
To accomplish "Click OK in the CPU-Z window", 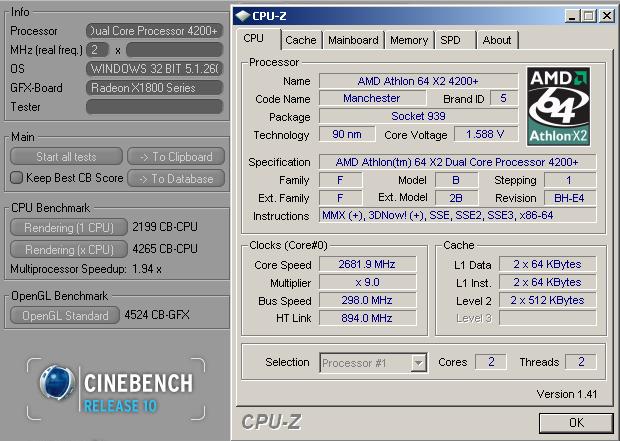I will click(x=576, y=423).
